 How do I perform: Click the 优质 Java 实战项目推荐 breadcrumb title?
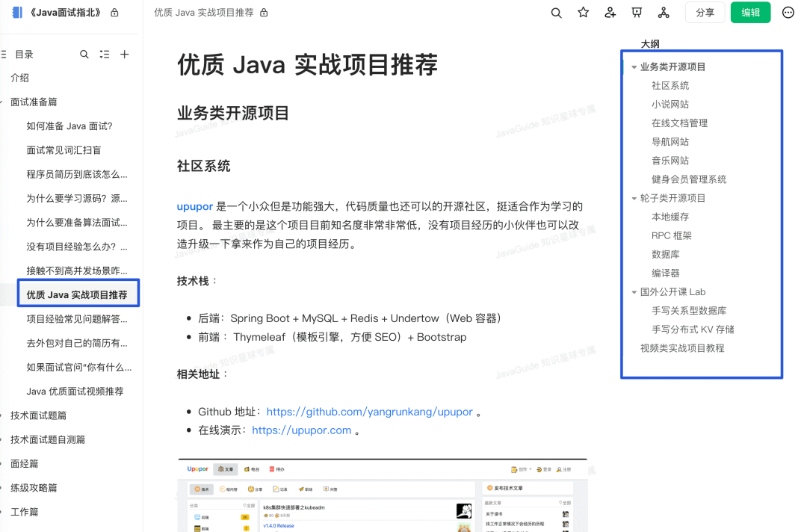pos(204,13)
